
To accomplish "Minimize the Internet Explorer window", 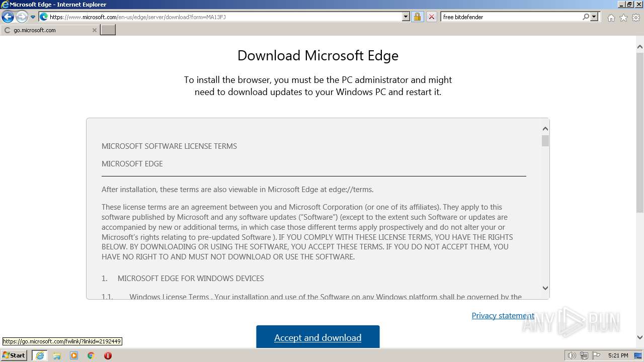I will tap(621, 5).
